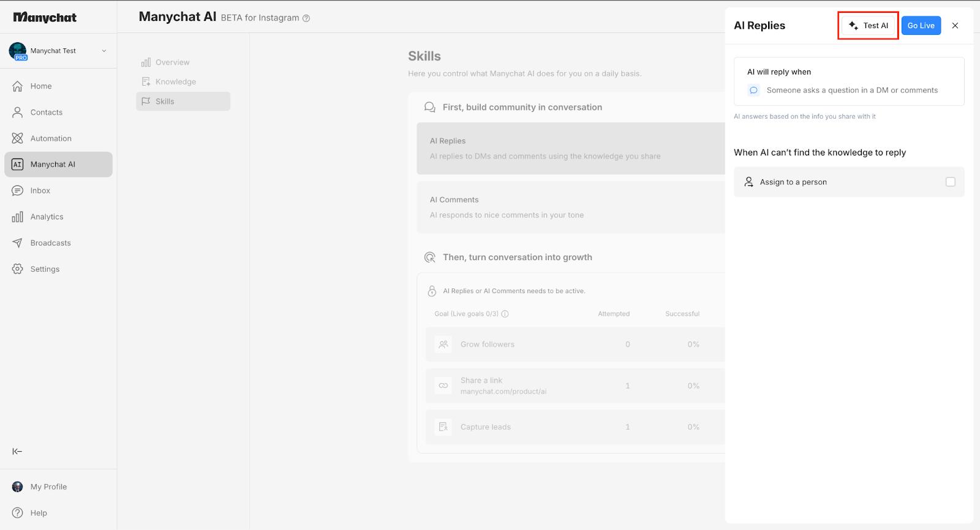Click the info icon next to Live goals
Image resolution: width=980 pixels, height=530 pixels.
[505, 314]
